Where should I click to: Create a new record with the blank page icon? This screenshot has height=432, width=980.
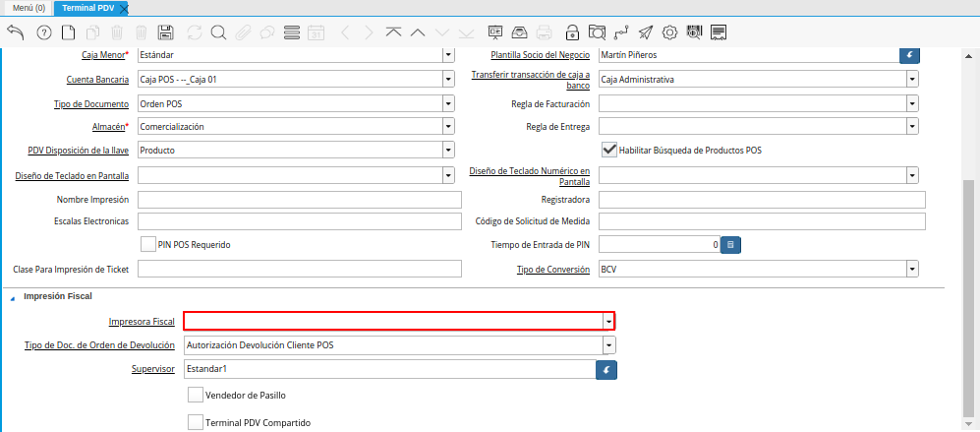tap(67, 32)
